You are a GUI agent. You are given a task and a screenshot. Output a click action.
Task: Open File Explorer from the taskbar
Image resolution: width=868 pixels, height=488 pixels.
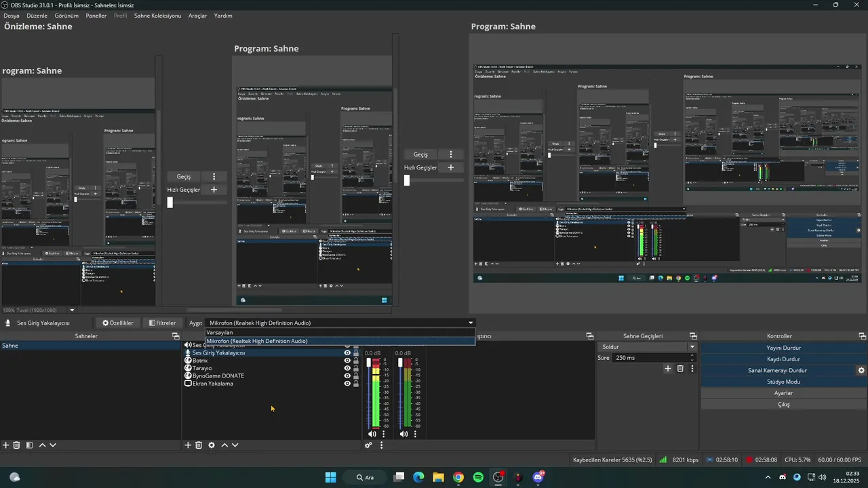tap(439, 477)
